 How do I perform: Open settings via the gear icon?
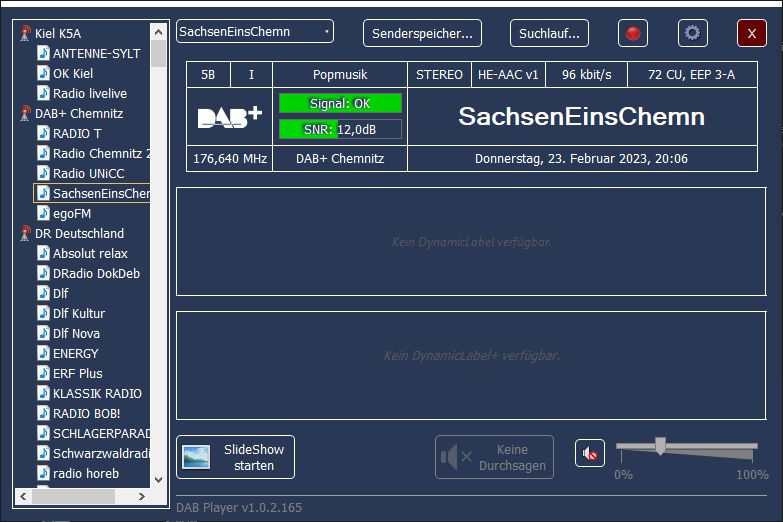tap(692, 33)
